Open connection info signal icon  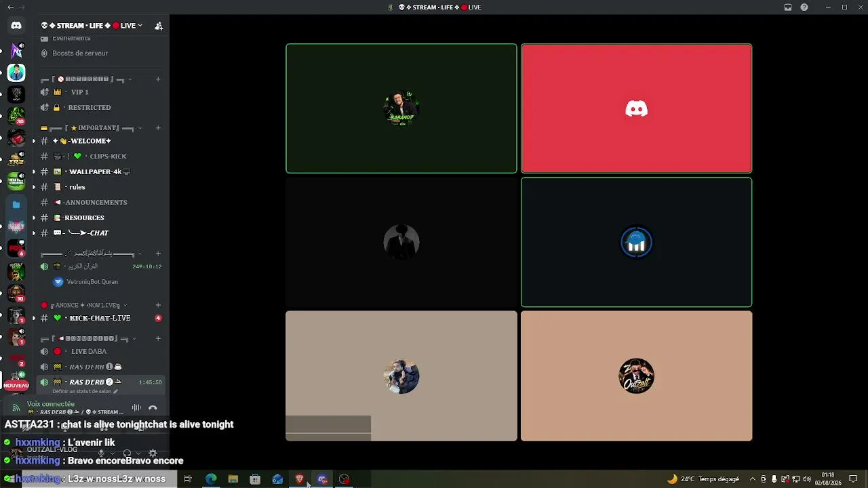click(x=16, y=408)
